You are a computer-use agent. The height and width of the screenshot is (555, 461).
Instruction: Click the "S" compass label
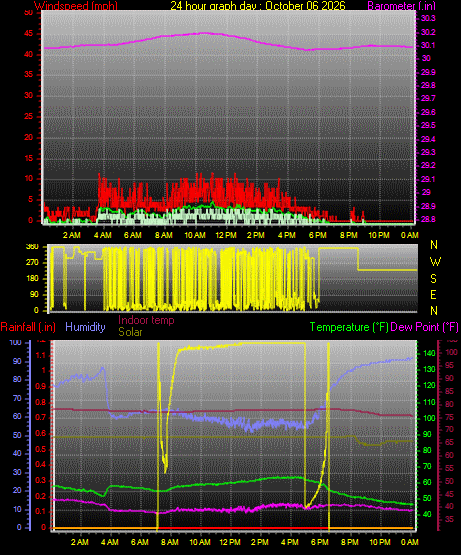coord(433,279)
